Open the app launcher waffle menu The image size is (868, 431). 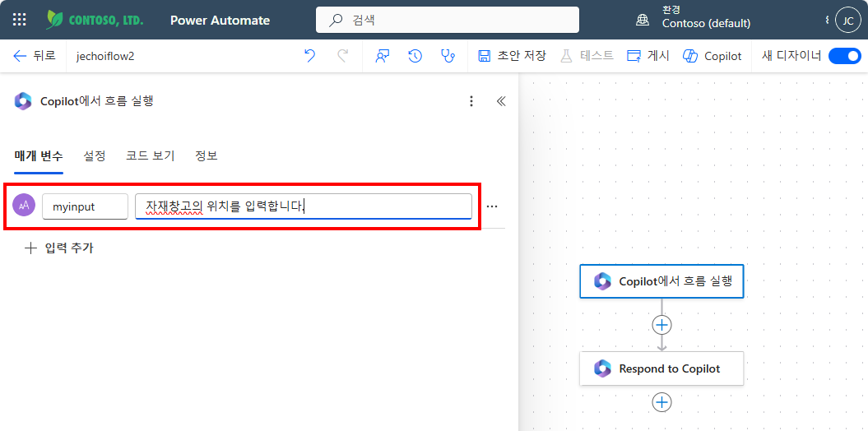click(20, 20)
